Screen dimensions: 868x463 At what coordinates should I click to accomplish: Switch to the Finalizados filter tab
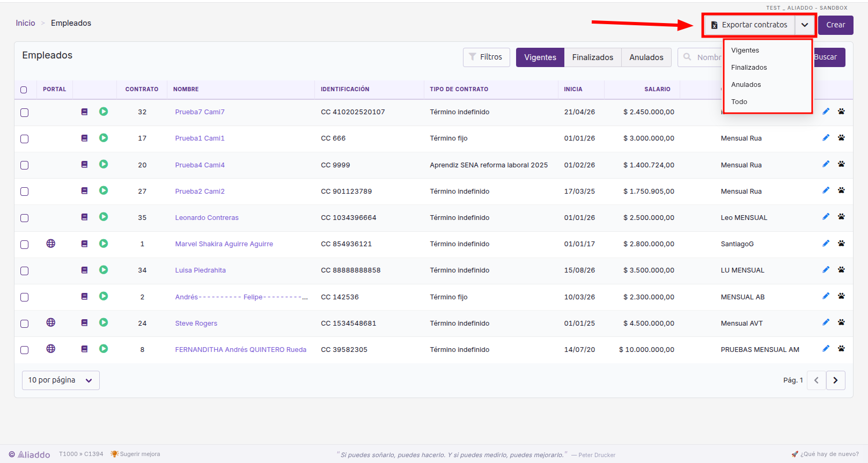click(x=593, y=57)
